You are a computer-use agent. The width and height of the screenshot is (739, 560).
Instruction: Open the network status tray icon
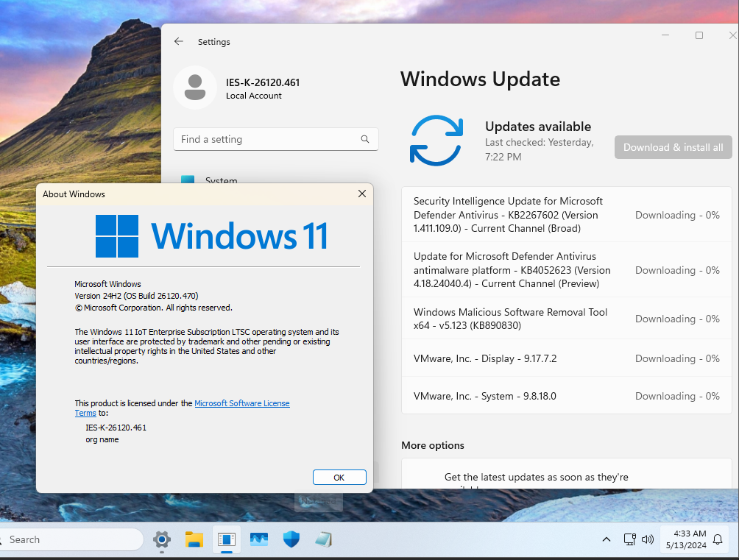coord(629,539)
